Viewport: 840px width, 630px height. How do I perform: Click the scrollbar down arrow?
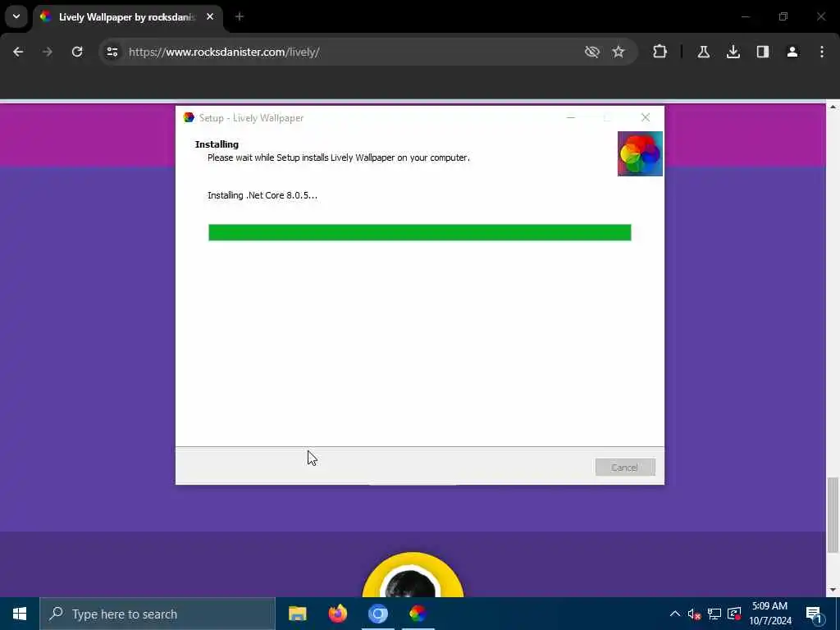833,590
